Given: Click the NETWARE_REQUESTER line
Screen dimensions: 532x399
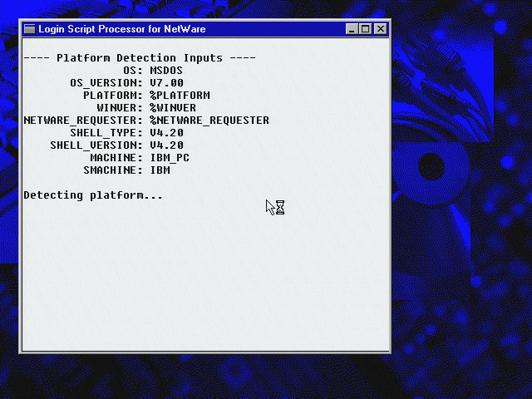Looking at the screenshot, I should (x=146, y=121).
